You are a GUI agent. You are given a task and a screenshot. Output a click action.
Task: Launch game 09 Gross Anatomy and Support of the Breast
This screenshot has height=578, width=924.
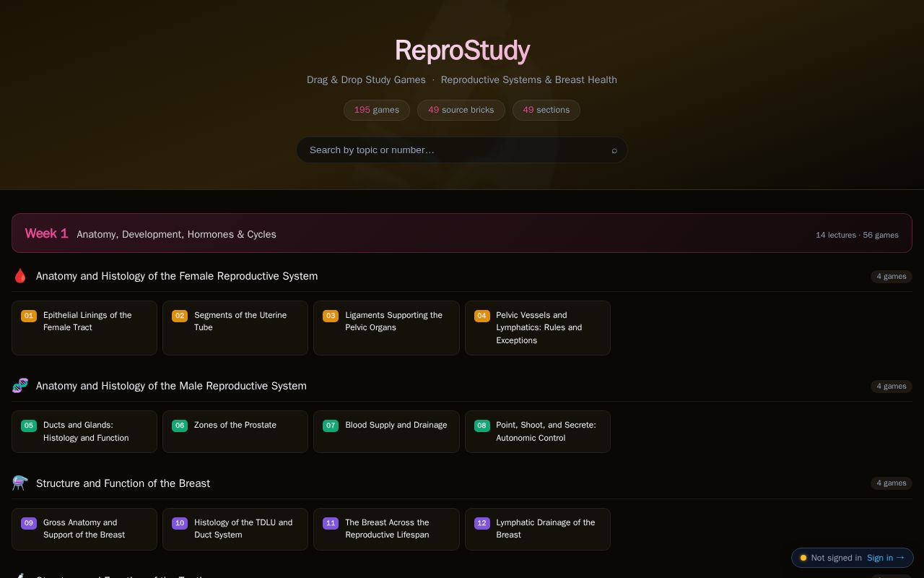tap(84, 529)
